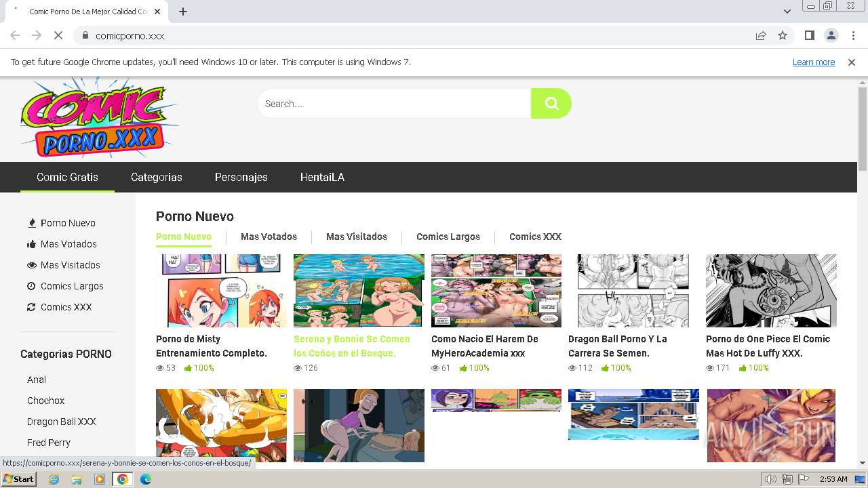This screenshot has height=488, width=868.
Task: View site information via the padlock icon
Action: (85, 35)
